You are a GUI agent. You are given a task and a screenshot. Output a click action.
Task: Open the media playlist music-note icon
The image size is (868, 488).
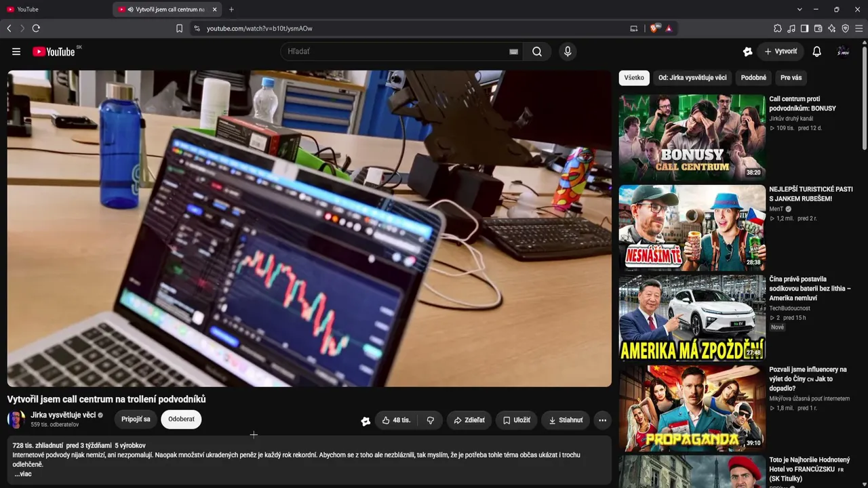coord(791,28)
